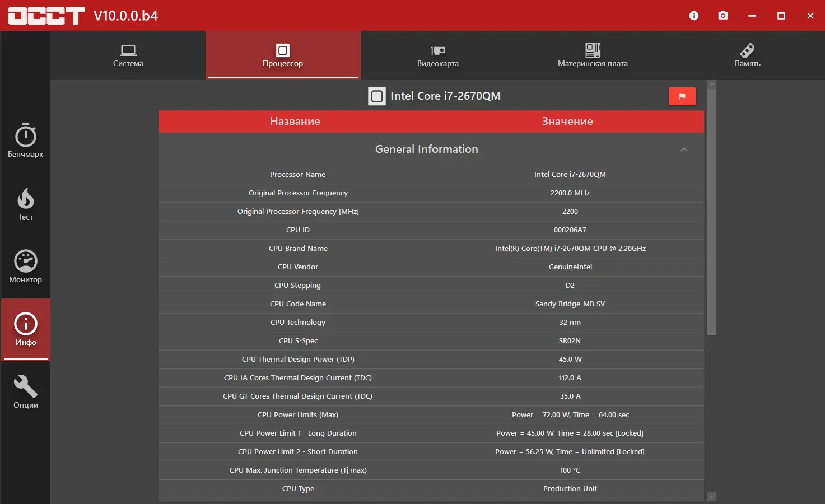Click the CPU Technology label
The width and height of the screenshot is (825, 504).
tap(298, 323)
